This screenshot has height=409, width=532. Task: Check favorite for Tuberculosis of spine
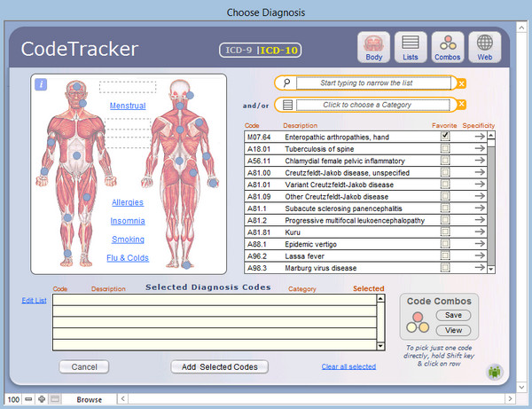[445, 148]
